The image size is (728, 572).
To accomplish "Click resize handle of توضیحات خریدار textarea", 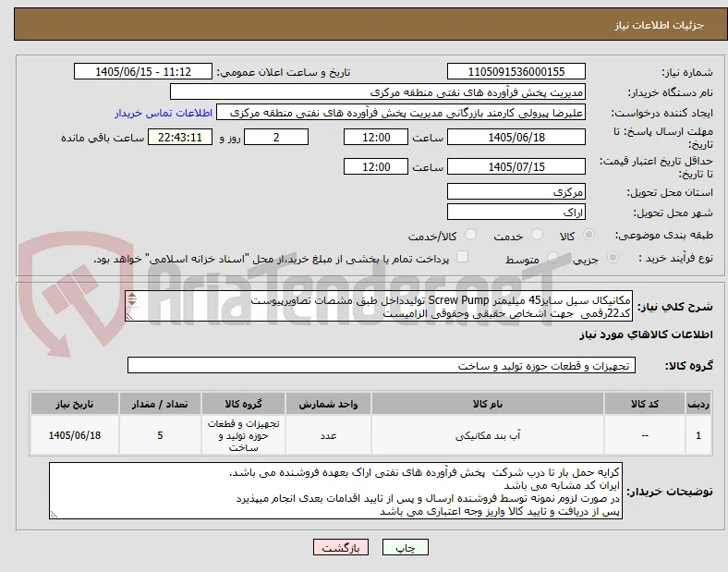I will pos(54,514).
